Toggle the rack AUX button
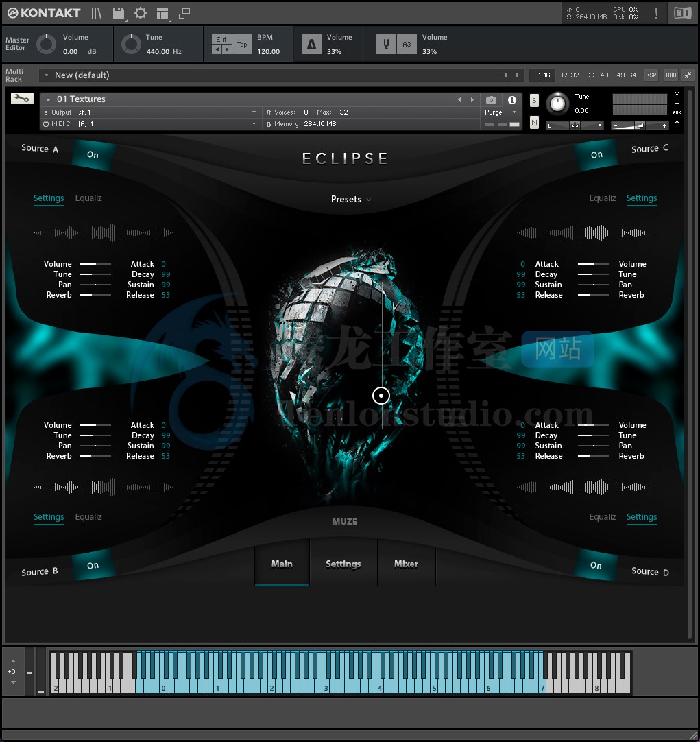 point(671,75)
